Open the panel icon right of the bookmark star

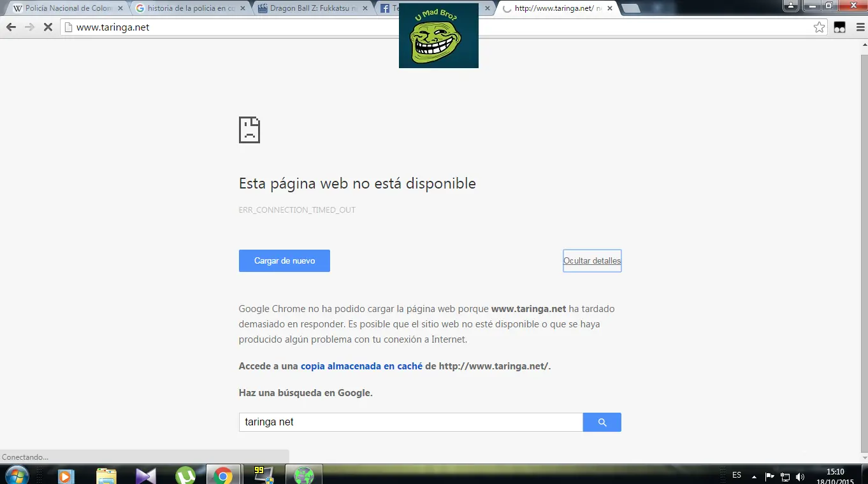tap(839, 27)
